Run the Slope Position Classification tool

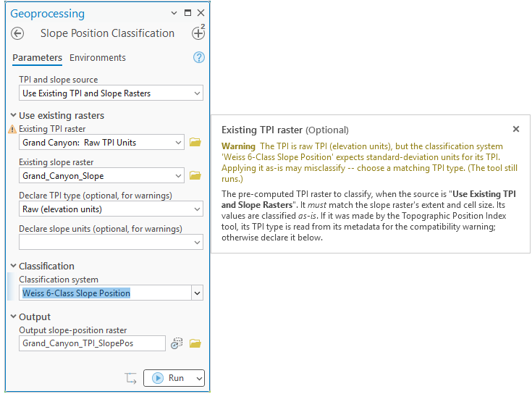tap(169, 378)
